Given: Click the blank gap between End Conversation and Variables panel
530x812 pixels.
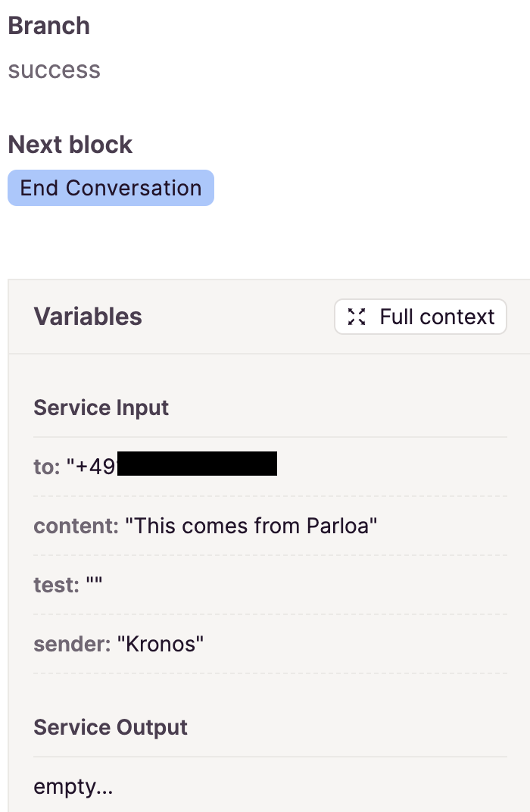Looking at the screenshot, I should click(265, 242).
